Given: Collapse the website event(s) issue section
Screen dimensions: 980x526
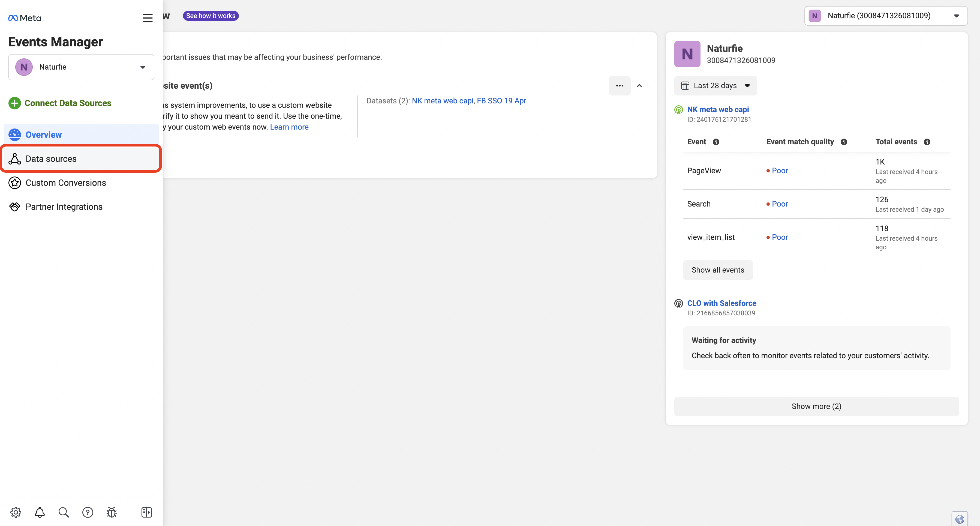Looking at the screenshot, I should pyautogui.click(x=639, y=86).
